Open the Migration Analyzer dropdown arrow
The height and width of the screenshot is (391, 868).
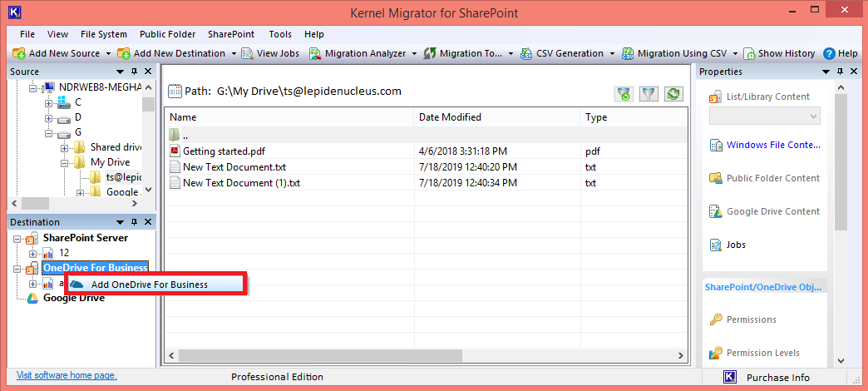415,54
